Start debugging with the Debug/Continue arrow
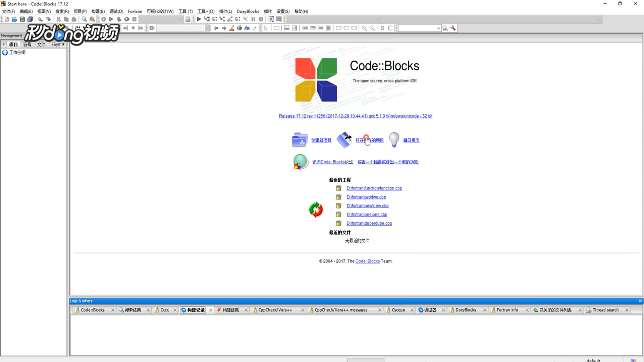This screenshot has height=362, width=644. tap(199, 19)
